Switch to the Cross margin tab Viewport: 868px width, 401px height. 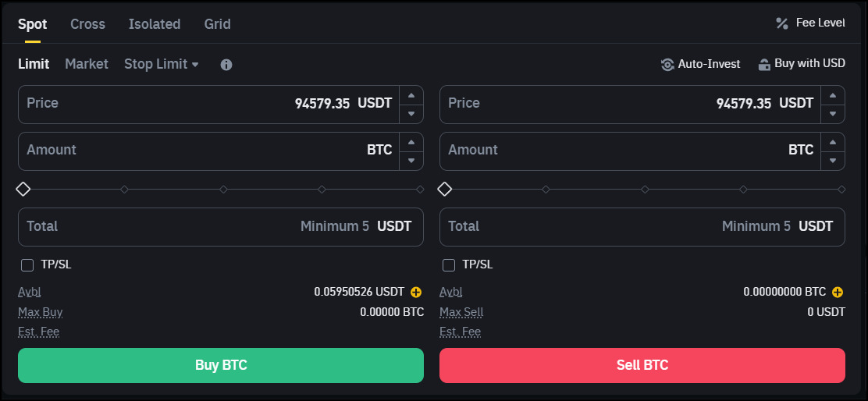87,24
